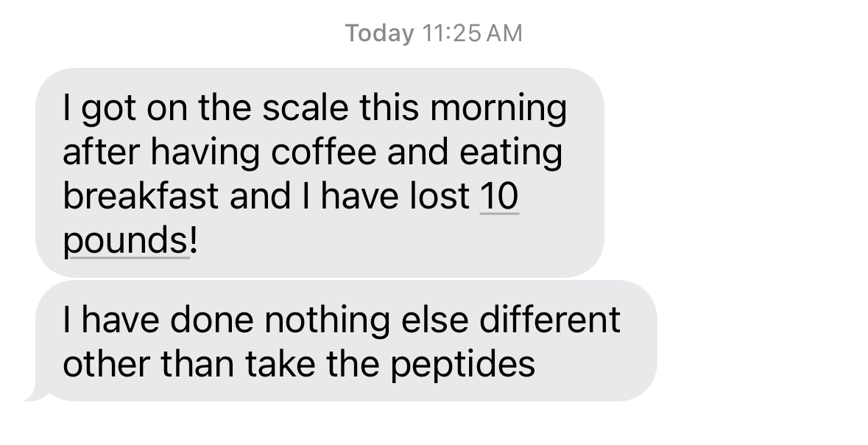868x445 pixels.
Task: Click the word "breakfast" in the message
Action: (140, 197)
